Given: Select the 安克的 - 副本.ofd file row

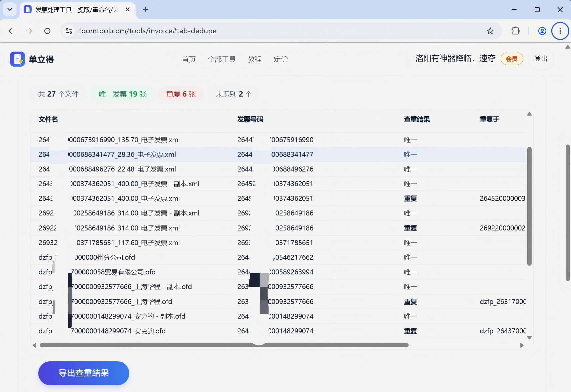Looking at the screenshot, I should point(278,316).
